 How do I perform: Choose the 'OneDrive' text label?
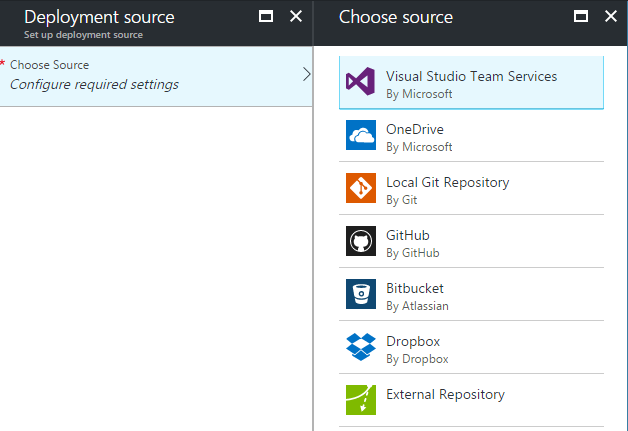pos(414,129)
